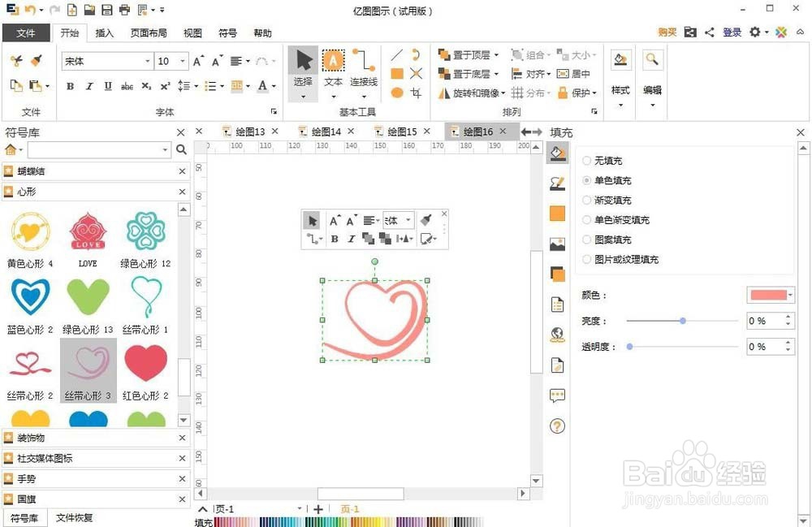Viewport: 812px width, 527px height.
Task: Enable 渐变填充 gradient fill option
Action: pyautogui.click(x=586, y=200)
